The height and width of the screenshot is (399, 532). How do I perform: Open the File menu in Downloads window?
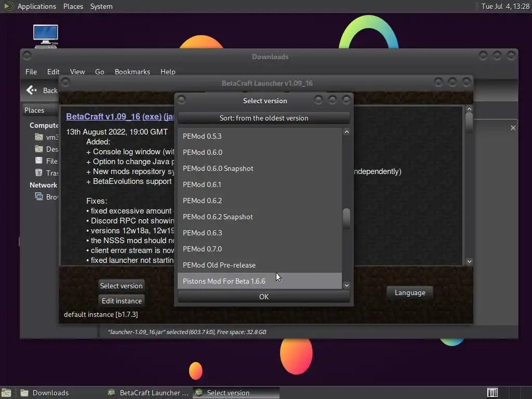pos(31,72)
